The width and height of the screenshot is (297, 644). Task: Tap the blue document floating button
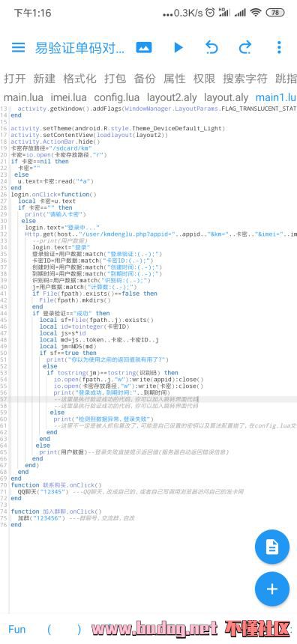[272, 546]
